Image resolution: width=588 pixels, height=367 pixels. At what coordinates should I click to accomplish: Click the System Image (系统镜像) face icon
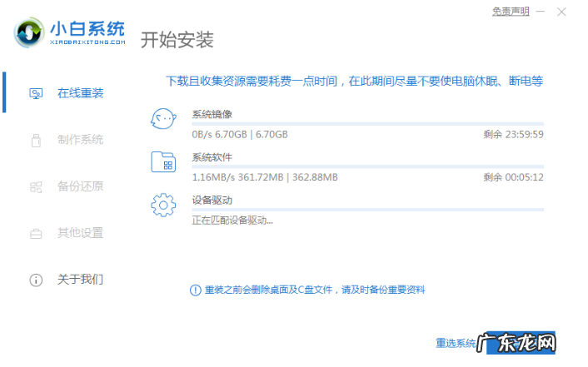[x=163, y=119]
